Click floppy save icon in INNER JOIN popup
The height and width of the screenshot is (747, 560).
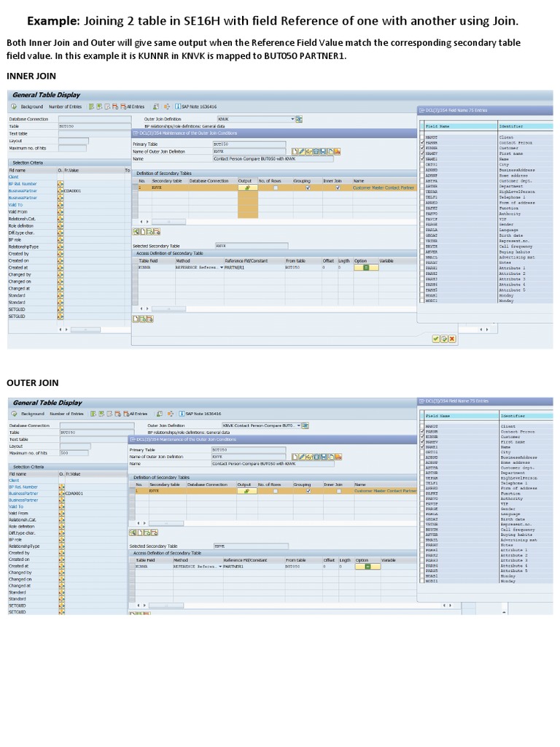click(x=323, y=152)
